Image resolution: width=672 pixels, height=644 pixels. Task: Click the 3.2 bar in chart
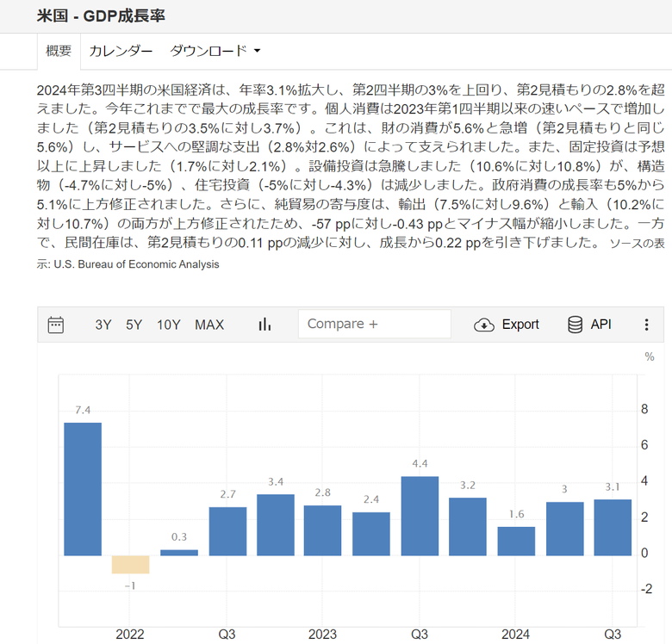click(x=468, y=527)
